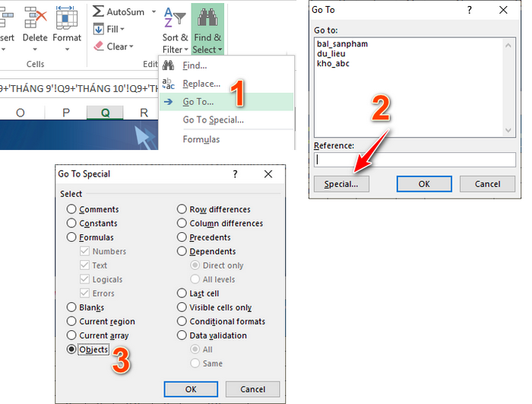The height and width of the screenshot is (404, 532).
Task: Click the formula bar text
Action: click(x=79, y=89)
